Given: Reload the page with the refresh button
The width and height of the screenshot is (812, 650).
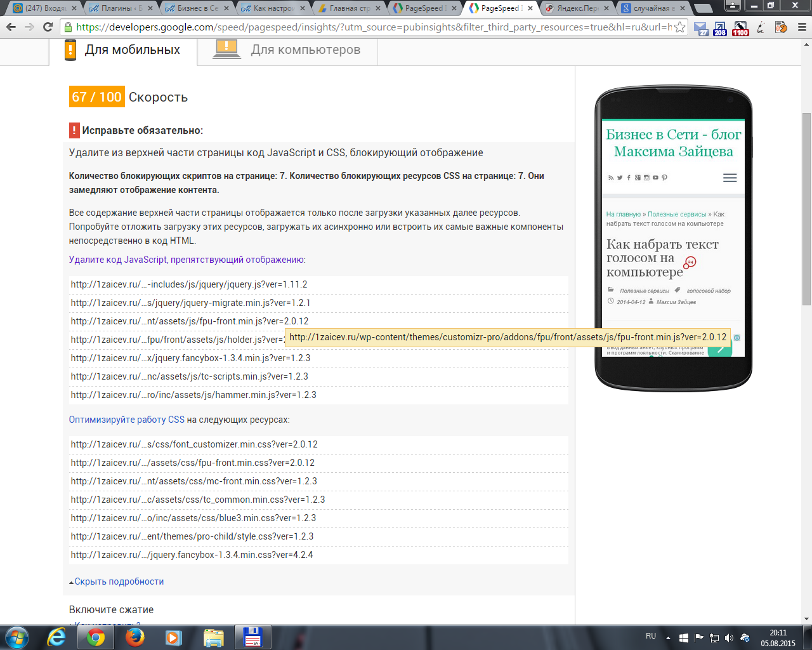Looking at the screenshot, I should point(48,27).
